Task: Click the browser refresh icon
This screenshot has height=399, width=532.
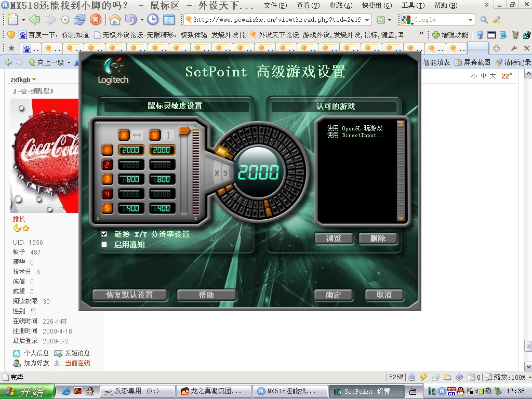Action: pyautogui.click(x=79, y=20)
